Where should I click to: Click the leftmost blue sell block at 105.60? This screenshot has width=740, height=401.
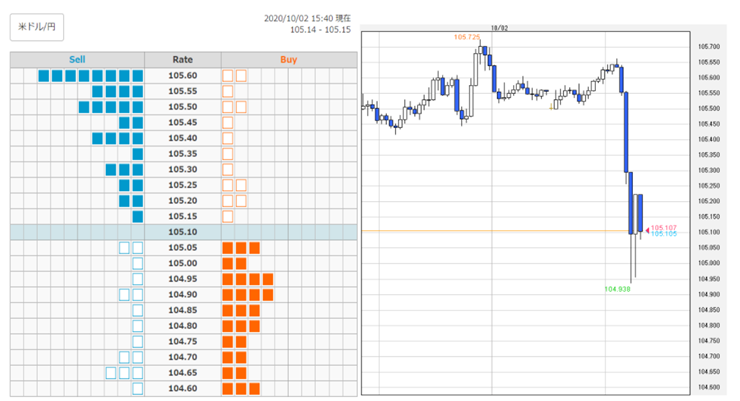[x=44, y=75]
